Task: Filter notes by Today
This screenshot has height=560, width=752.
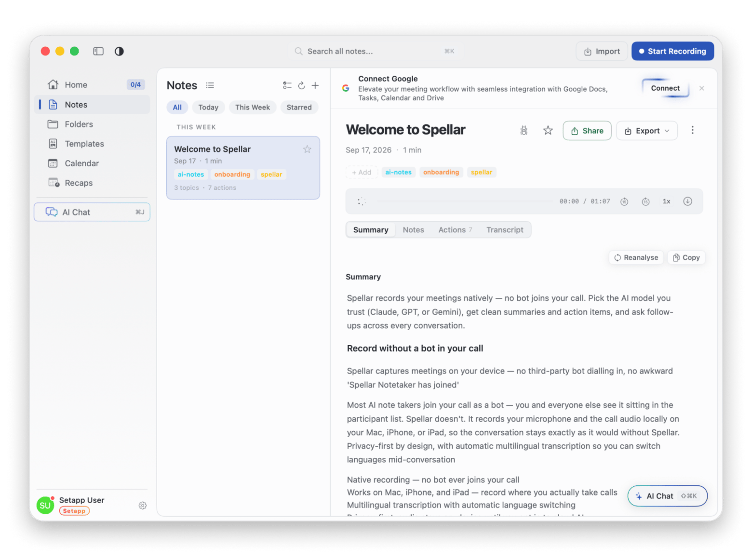Action: pyautogui.click(x=208, y=107)
